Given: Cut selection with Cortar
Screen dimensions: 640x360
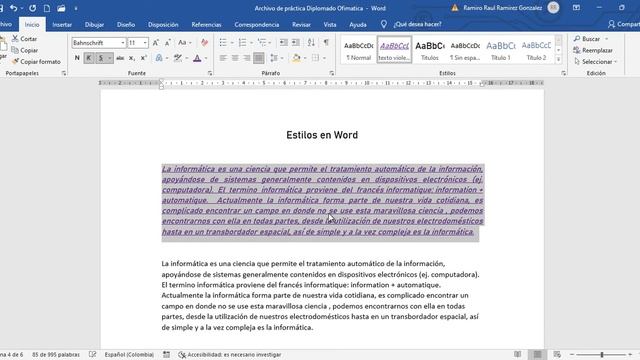Looking at the screenshot, I should click(24, 39).
